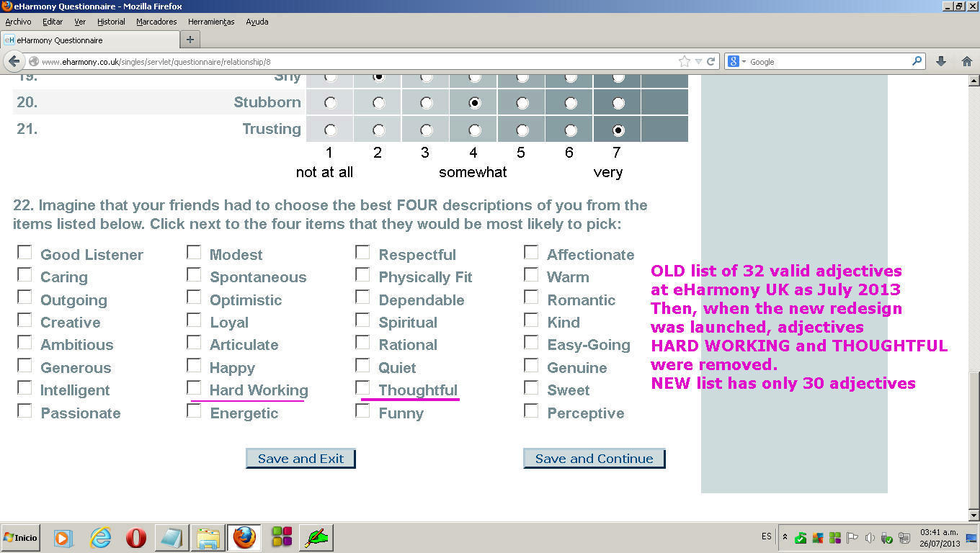Check the Intelligent checkbox
The width and height of the screenshot is (980, 553).
pos(24,387)
